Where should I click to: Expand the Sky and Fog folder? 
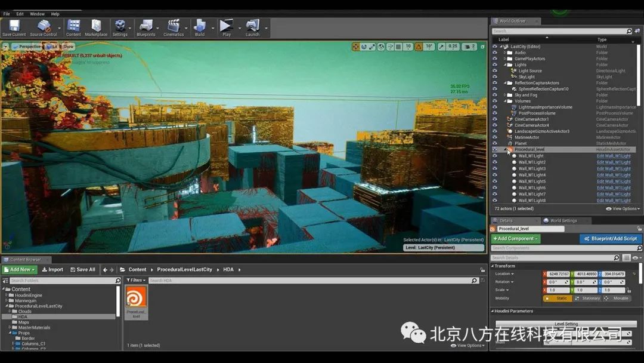(505, 95)
